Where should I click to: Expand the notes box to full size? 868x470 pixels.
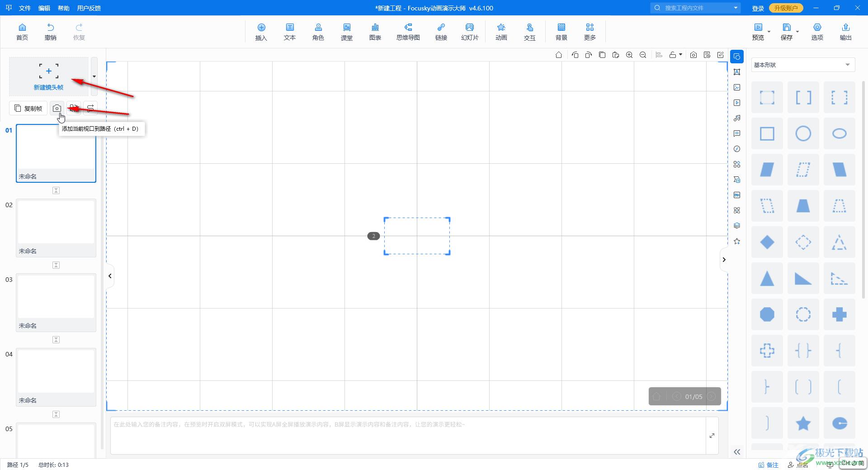[712, 436]
